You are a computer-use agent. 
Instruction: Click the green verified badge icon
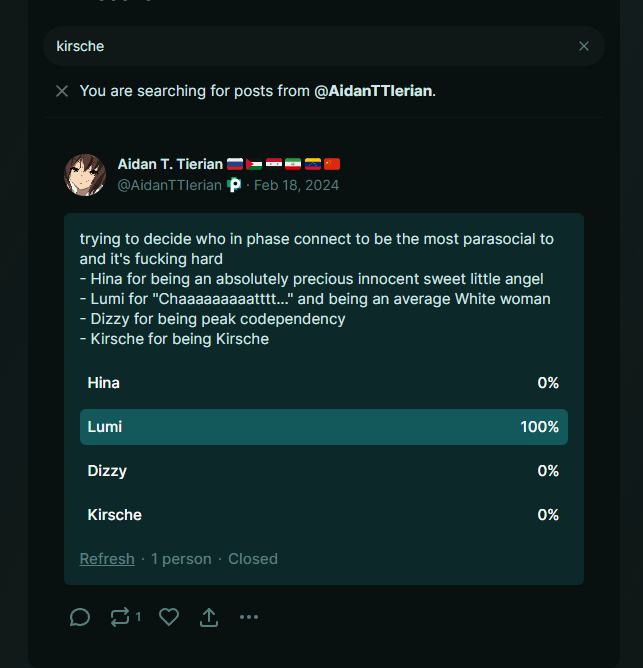(234, 185)
